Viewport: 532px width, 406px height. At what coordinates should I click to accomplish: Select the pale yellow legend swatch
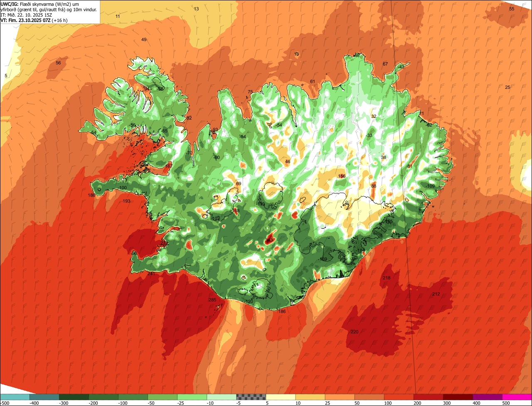pyautogui.click(x=280, y=396)
